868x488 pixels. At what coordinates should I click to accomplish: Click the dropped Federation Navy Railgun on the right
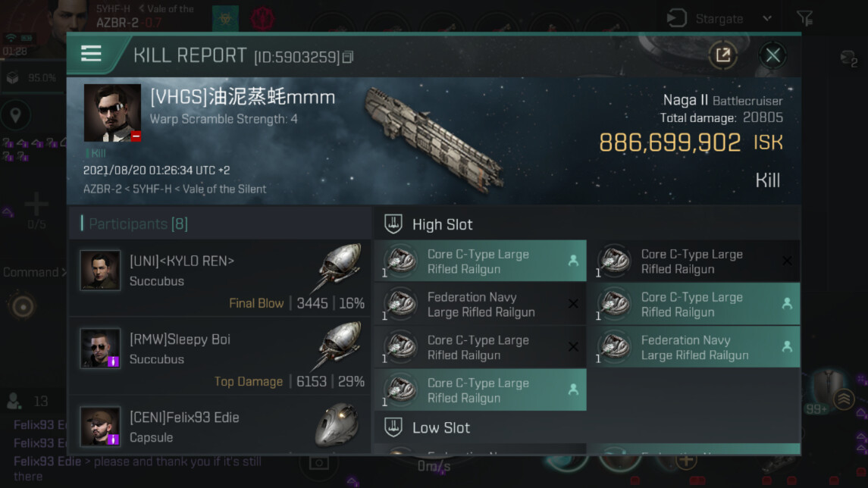tap(694, 347)
